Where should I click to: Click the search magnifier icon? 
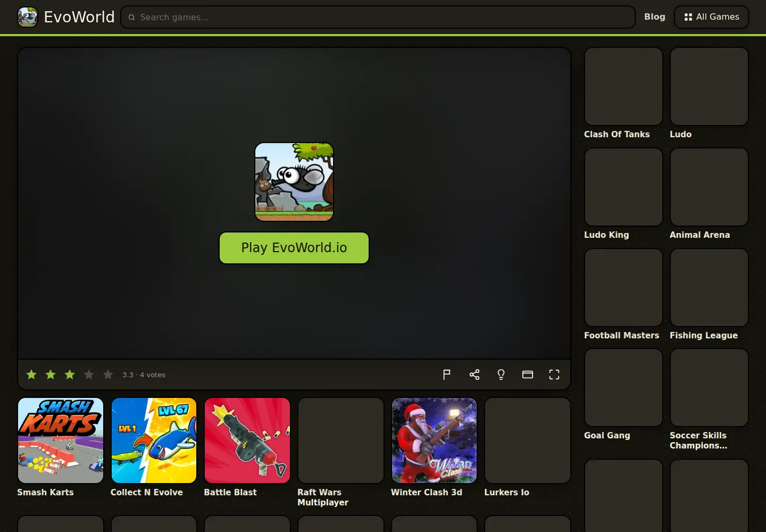[x=131, y=17]
